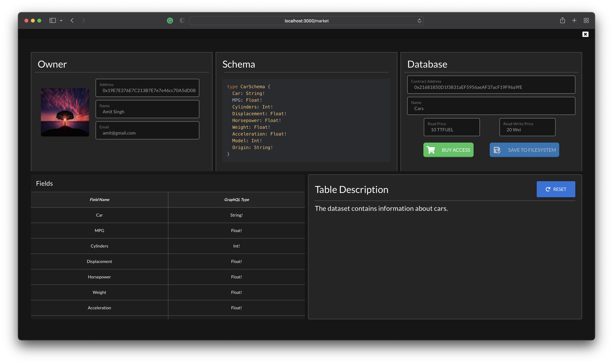
Task: Select the Horsepower row in Fields table
Action: [99, 277]
